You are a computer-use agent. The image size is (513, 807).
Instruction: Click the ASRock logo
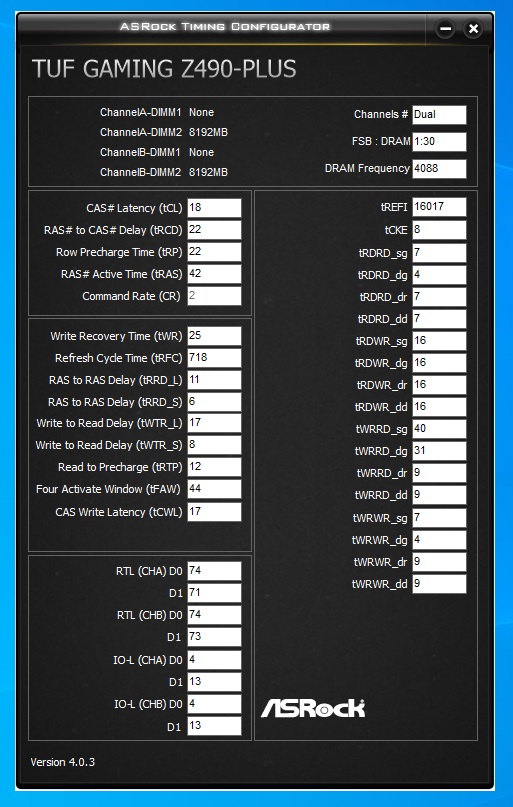click(x=313, y=709)
